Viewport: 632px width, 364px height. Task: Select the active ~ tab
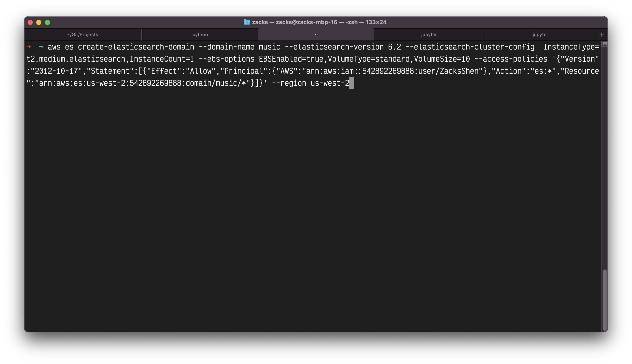tap(316, 35)
